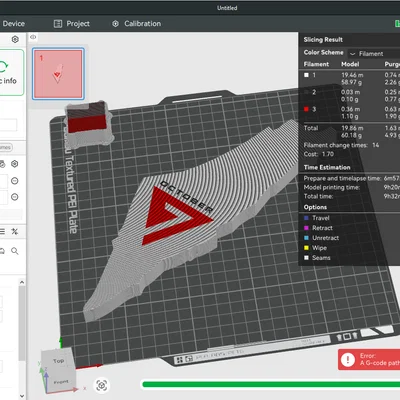Click the Slicing Result heading
The height and width of the screenshot is (400, 400).
point(323,40)
